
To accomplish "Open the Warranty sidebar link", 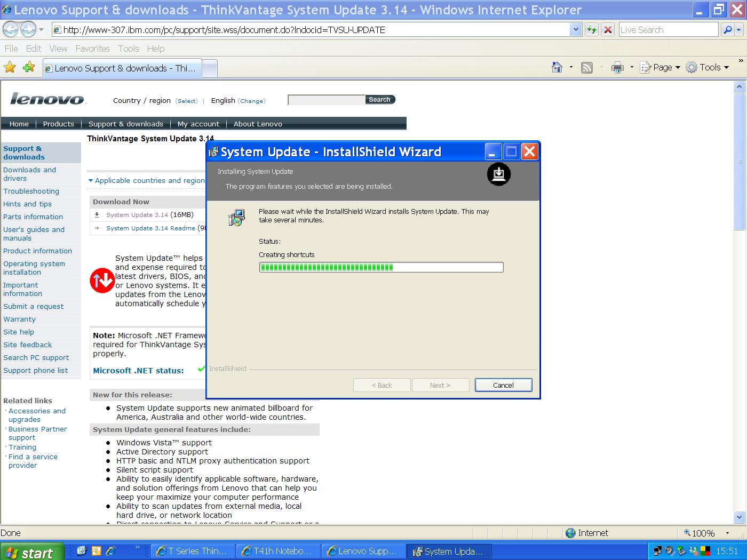I will (x=20, y=319).
